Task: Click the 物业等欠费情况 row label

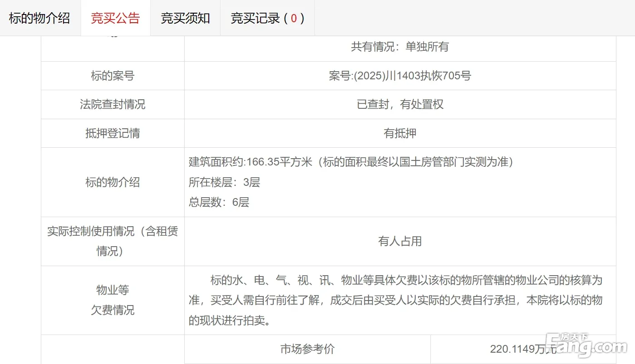Action: (113, 300)
